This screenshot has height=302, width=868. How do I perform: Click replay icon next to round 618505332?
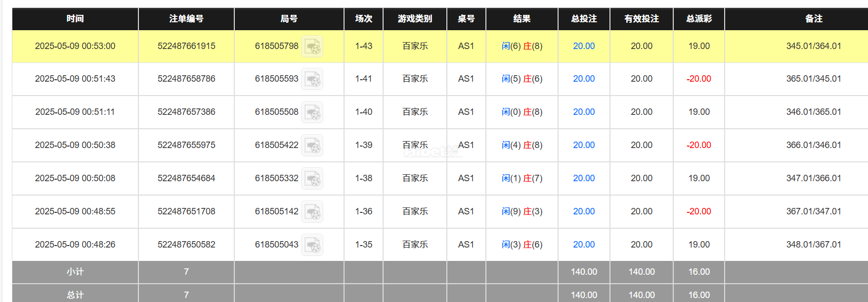[312, 179]
